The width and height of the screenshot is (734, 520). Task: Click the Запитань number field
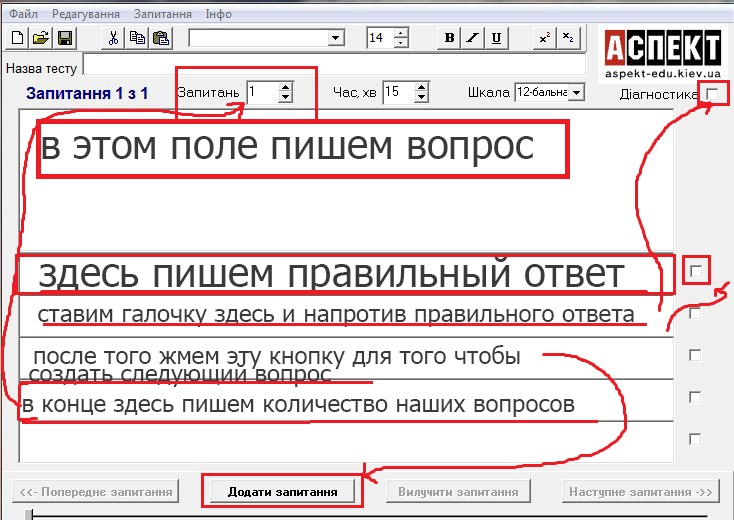tap(262, 92)
